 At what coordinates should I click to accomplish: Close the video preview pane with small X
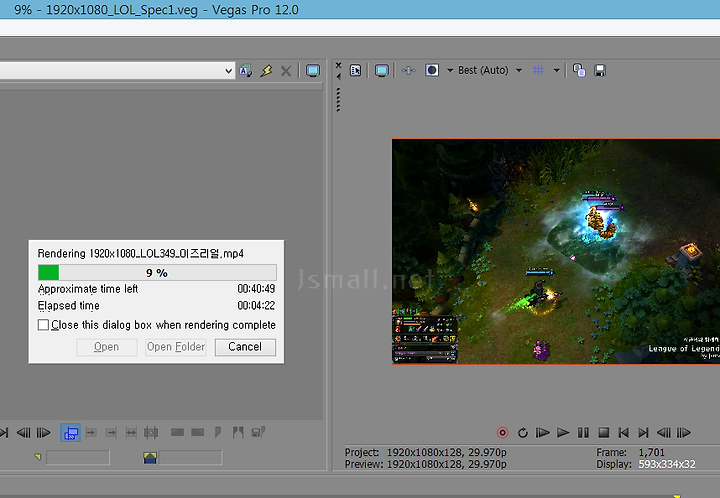(338, 65)
